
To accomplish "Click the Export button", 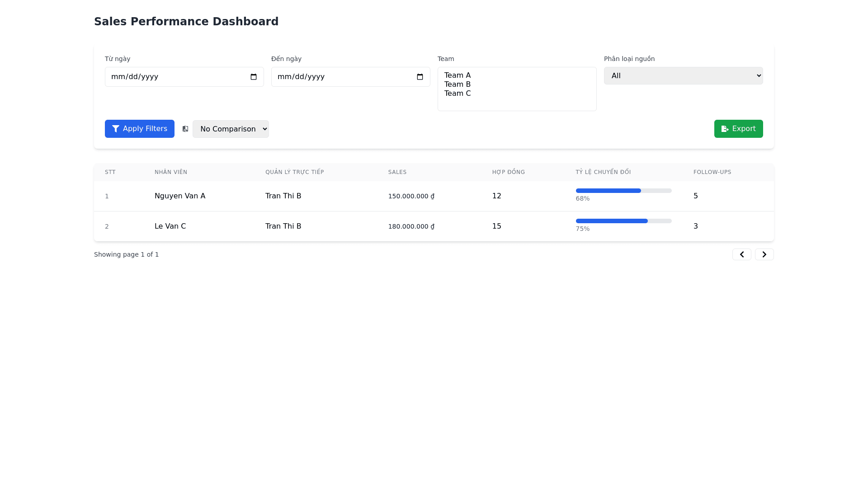I will pyautogui.click(x=738, y=129).
